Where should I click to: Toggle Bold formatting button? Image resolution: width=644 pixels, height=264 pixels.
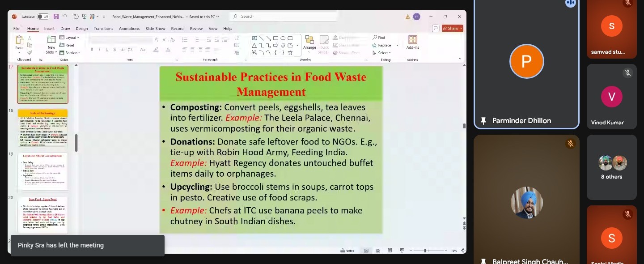92,50
